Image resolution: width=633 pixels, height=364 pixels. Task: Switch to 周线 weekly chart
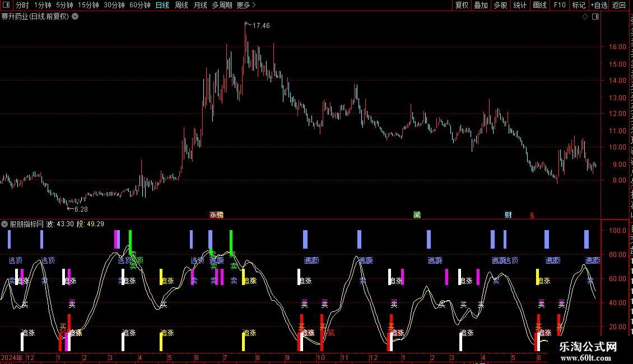click(181, 5)
